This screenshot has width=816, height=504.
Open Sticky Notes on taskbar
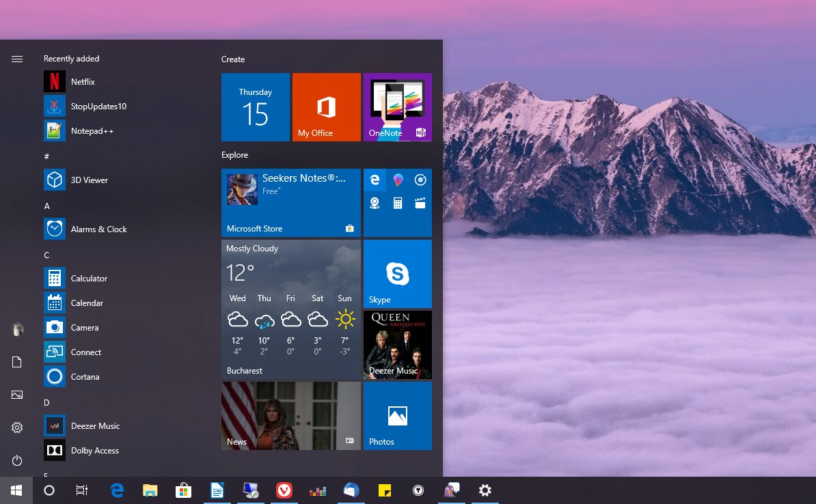(385, 490)
